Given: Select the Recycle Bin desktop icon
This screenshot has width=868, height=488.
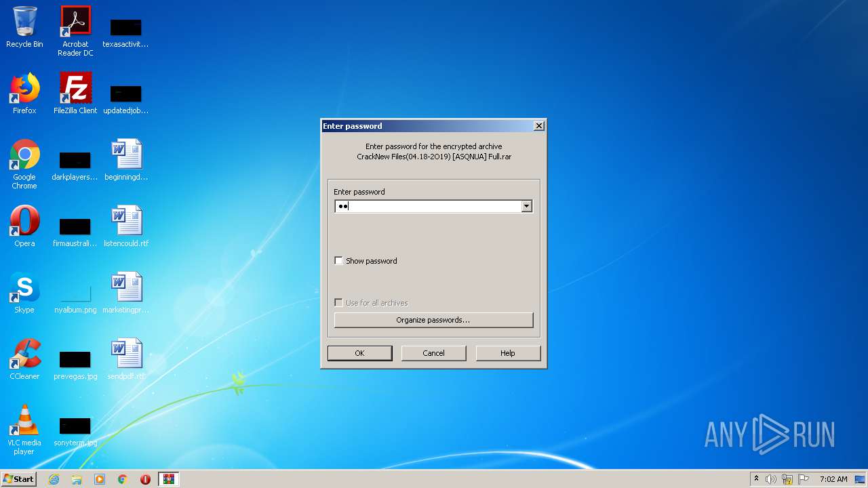Looking at the screenshot, I should point(24,27).
